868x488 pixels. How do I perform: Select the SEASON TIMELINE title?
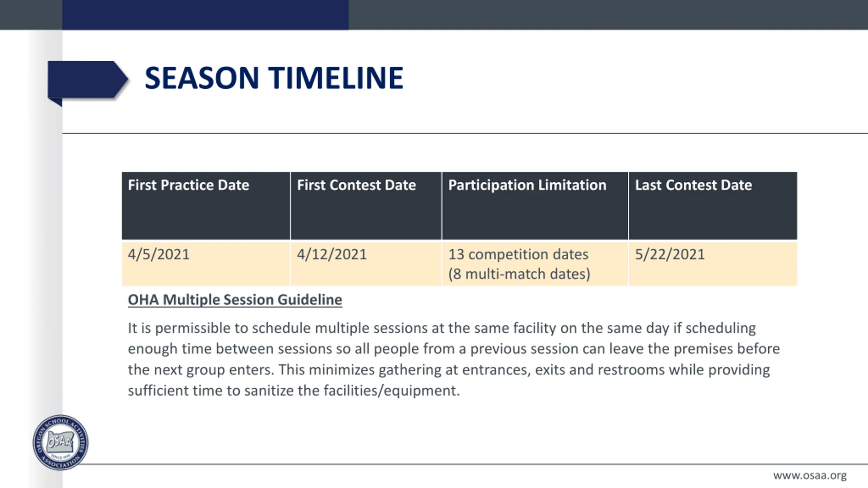(274, 78)
